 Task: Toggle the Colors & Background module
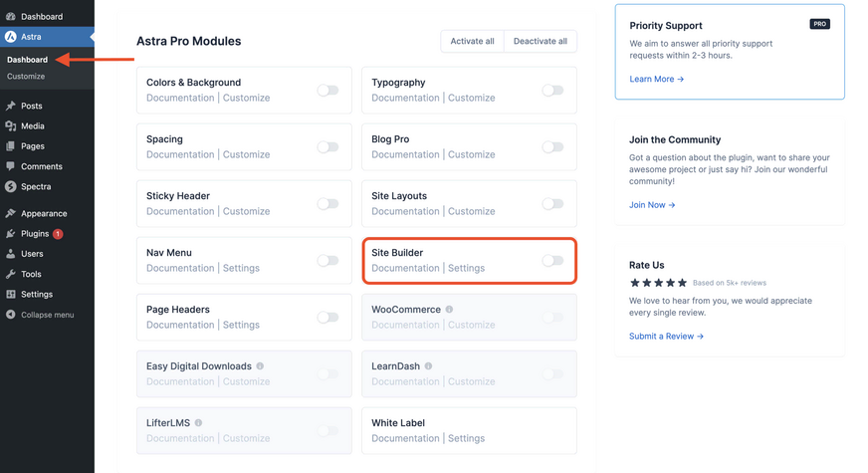coord(326,91)
